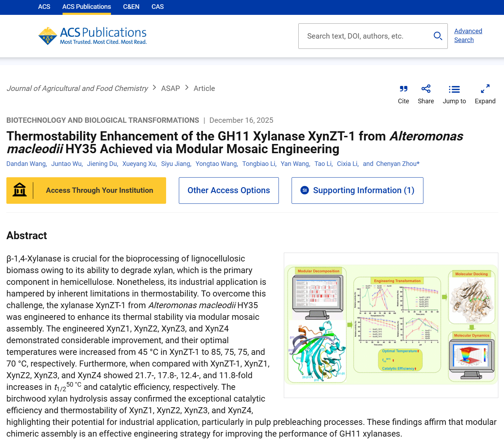Open the CAS top navigation link
The width and height of the screenshot is (504, 444).
[157, 7]
